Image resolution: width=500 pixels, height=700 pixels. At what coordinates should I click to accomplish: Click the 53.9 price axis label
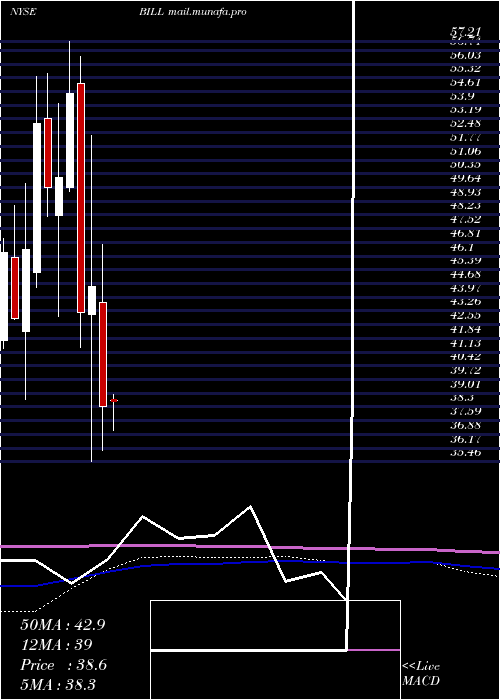pos(463,96)
